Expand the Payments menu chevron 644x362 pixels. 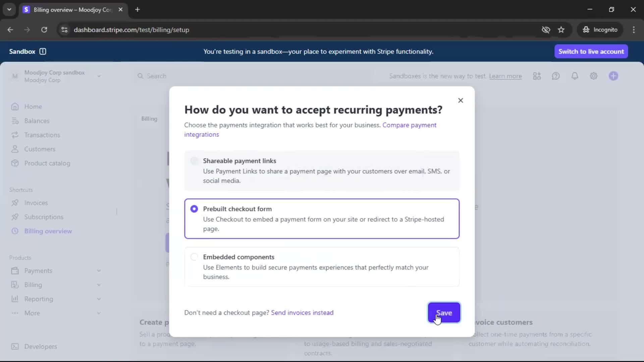click(99, 270)
